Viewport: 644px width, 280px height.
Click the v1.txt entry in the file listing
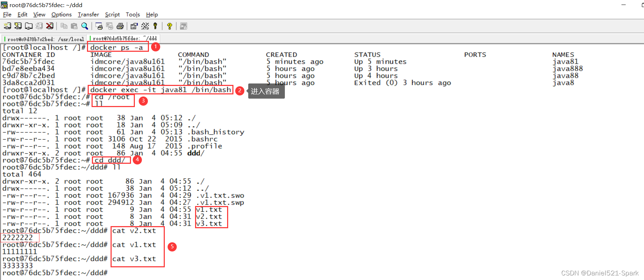(x=209, y=210)
